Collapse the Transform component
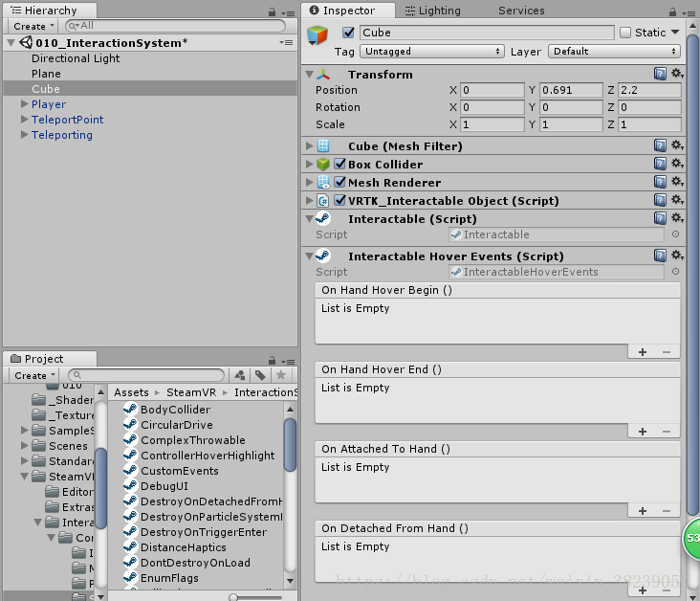 310,75
